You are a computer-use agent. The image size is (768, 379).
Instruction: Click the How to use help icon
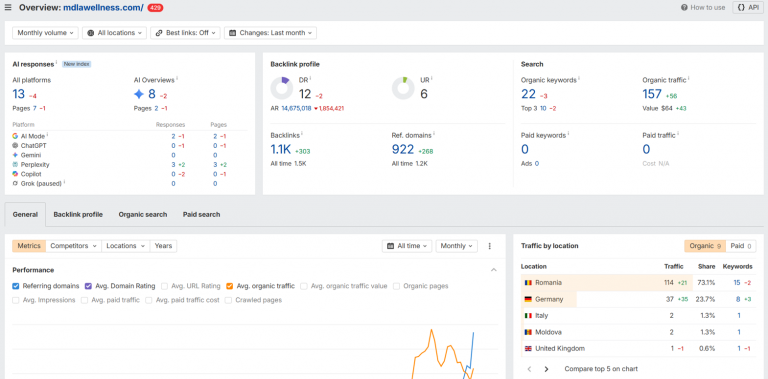point(684,7)
